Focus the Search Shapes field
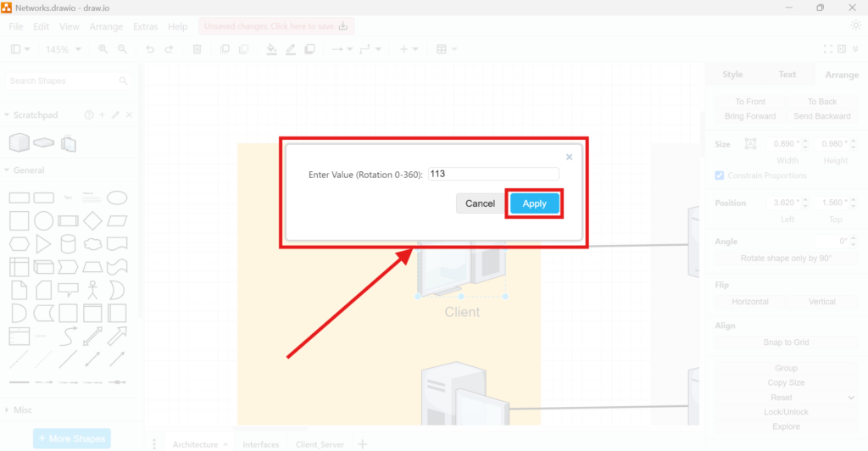This screenshot has width=868, height=451. (x=69, y=81)
